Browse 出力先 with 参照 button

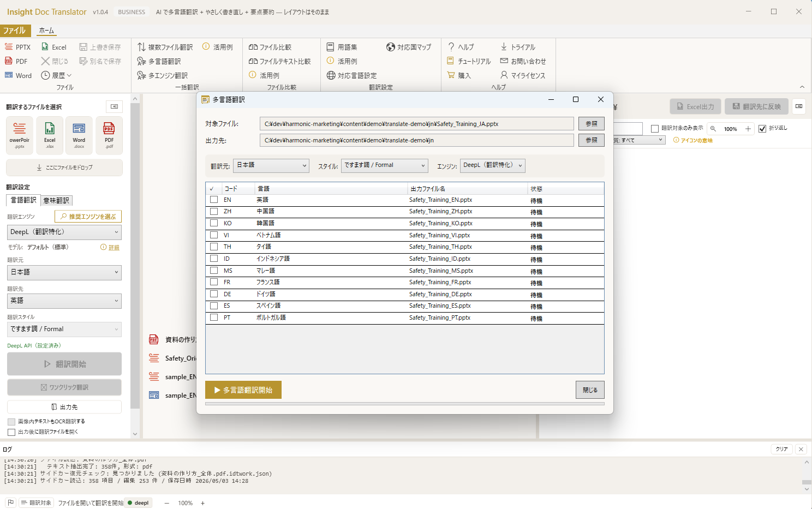(592, 140)
